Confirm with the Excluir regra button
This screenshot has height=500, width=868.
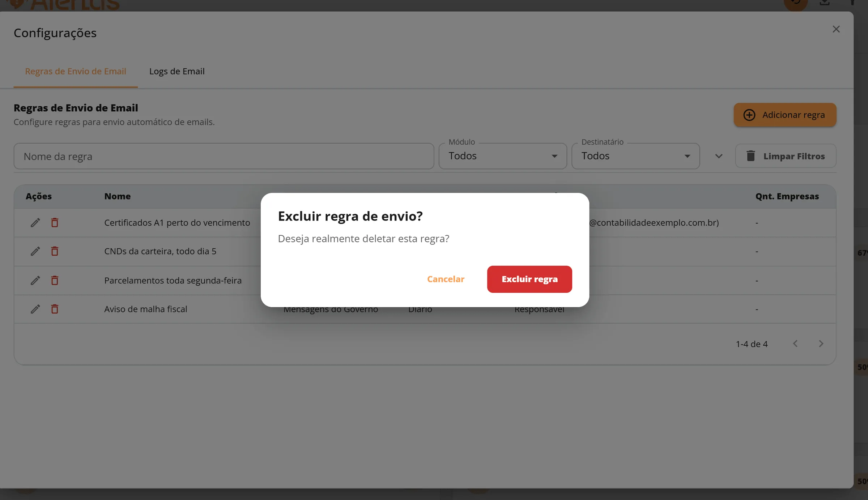click(529, 279)
